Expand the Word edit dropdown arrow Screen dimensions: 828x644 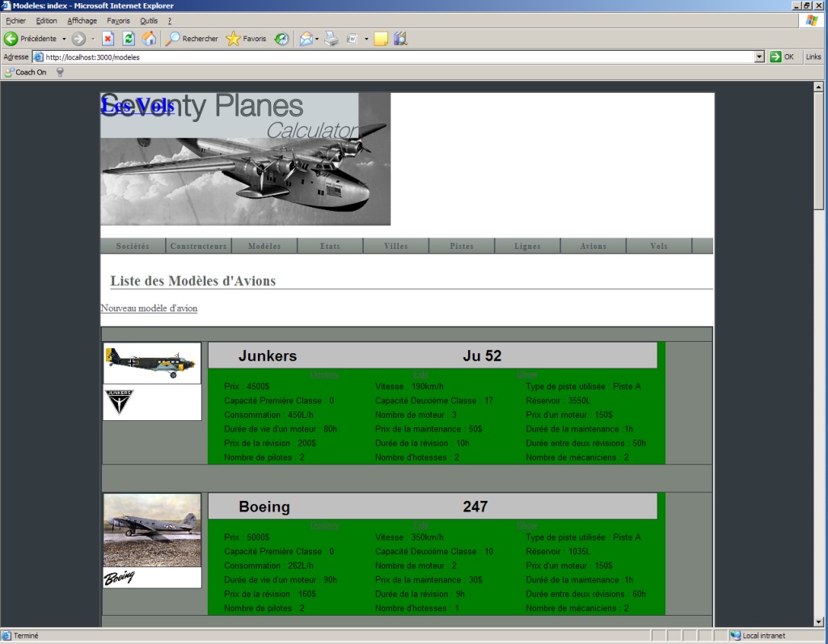click(366, 39)
